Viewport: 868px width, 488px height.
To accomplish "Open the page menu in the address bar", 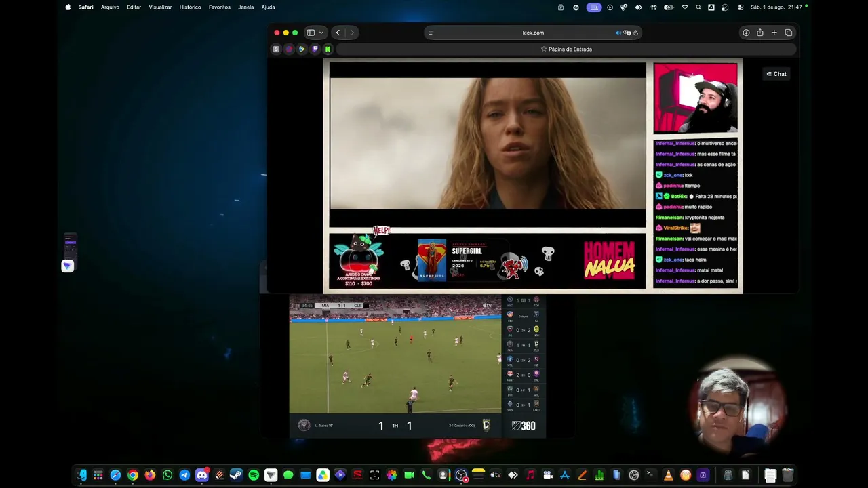I will pos(431,33).
